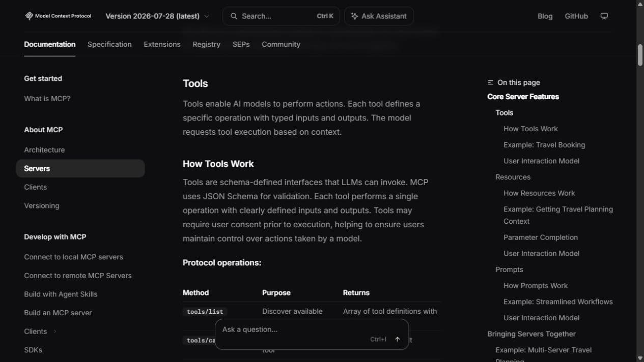Open the Registry tab
Image resolution: width=644 pixels, height=362 pixels.
pos(206,44)
